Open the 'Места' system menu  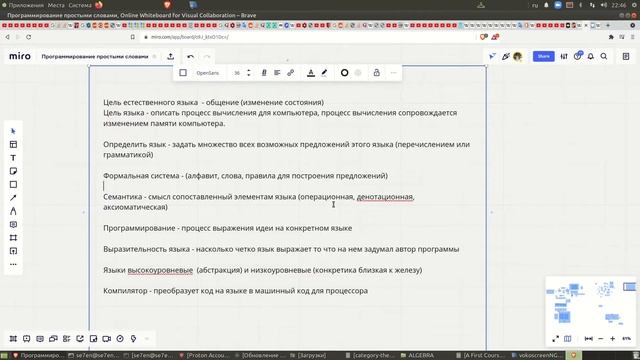point(56,5)
